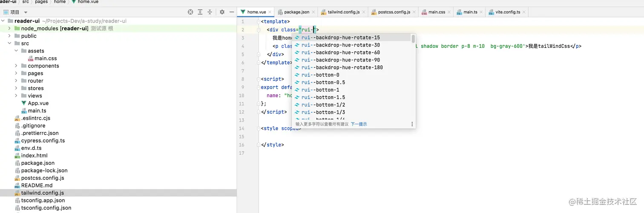The image size is (644, 213).
Task: Click the completion list scrollbar thumb
Action: coord(413,38)
